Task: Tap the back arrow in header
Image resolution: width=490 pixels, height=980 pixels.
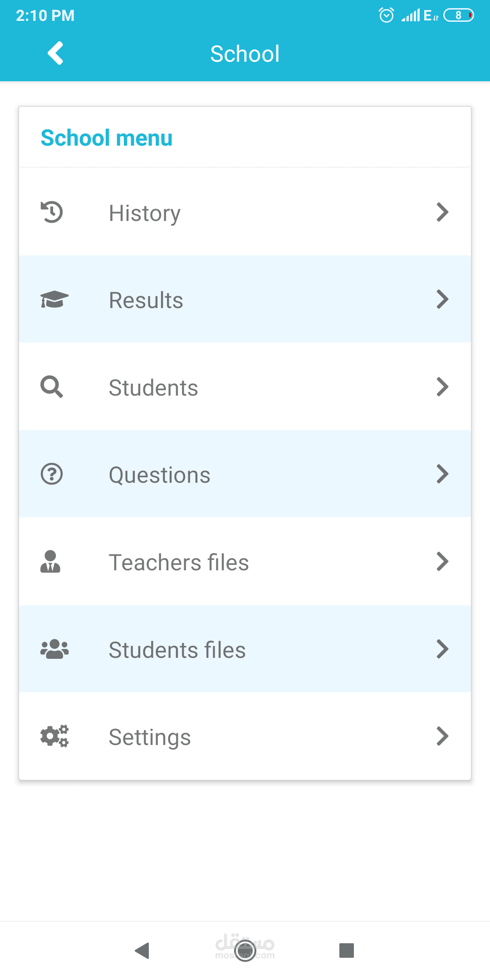Action: pos(55,54)
